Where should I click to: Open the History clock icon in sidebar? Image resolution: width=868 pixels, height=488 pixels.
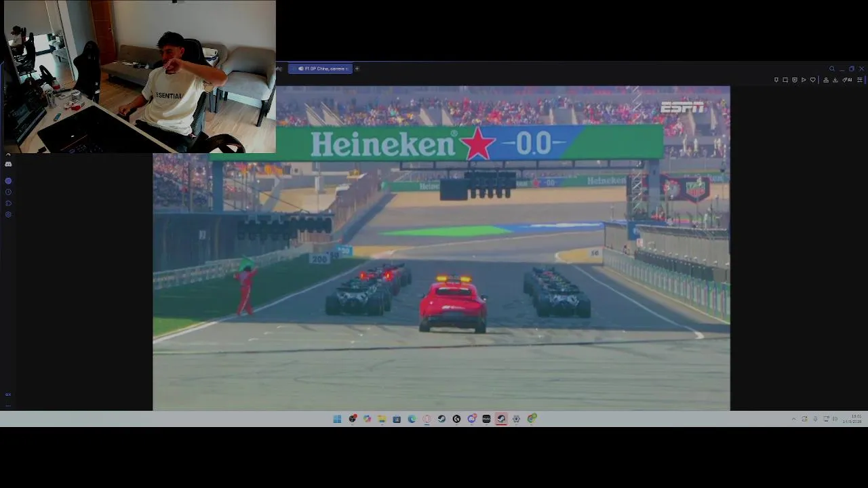point(8,192)
